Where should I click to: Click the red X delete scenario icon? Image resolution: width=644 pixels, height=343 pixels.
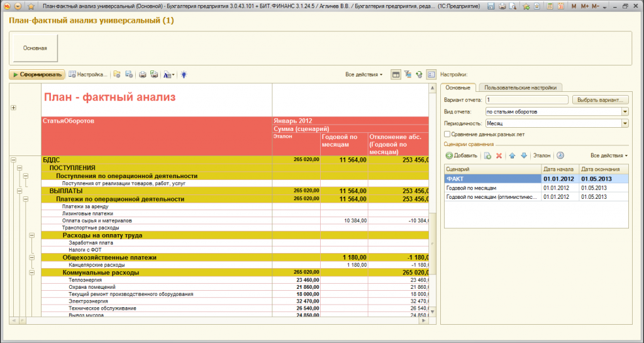click(499, 155)
